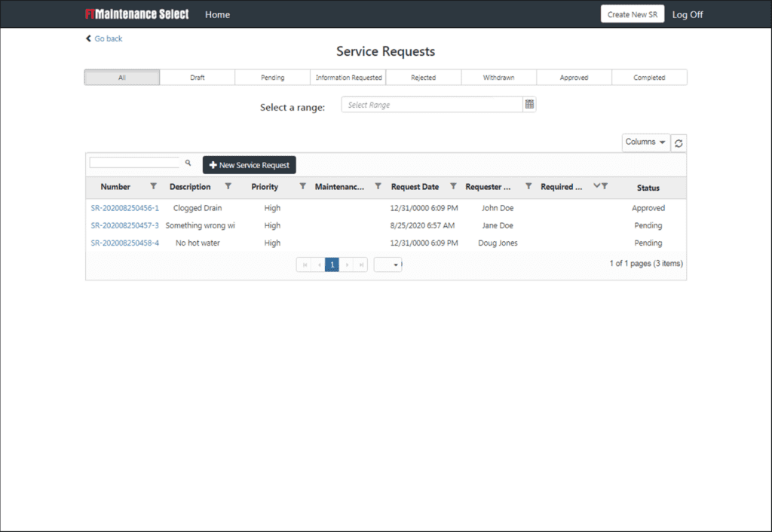The height and width of the screenshot is (532, 772).
Task: Open the Request Date column filter
Action: [x=453, y=186]
